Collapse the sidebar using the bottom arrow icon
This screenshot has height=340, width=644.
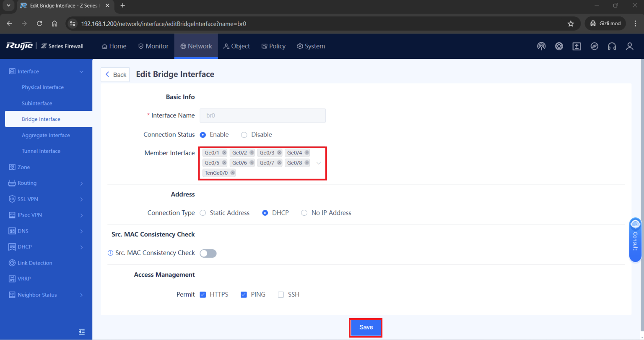[x=82, y=332]
